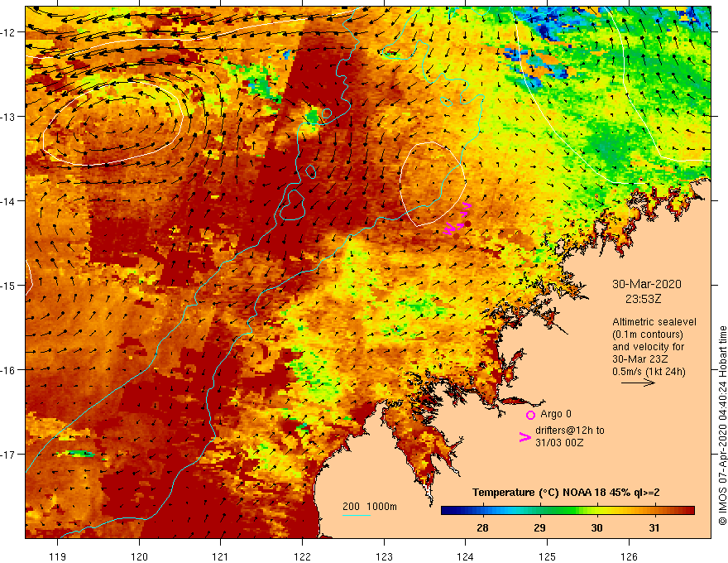728x563 pixels.
Task: Click longitude label 120 on bottom axis
Action: click(139, 556)
